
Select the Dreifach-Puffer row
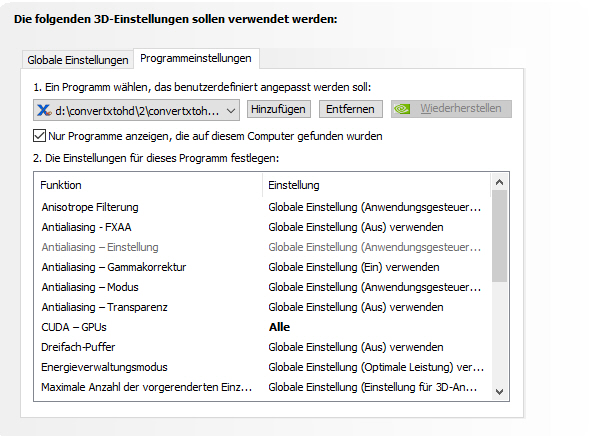[262, 347]
